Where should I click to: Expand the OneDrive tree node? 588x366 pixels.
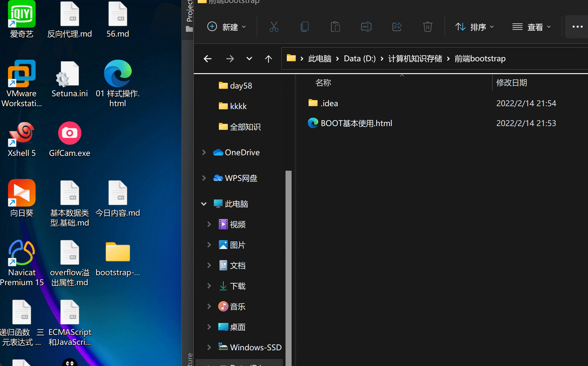pyautogui.click(x=204, y=152)
